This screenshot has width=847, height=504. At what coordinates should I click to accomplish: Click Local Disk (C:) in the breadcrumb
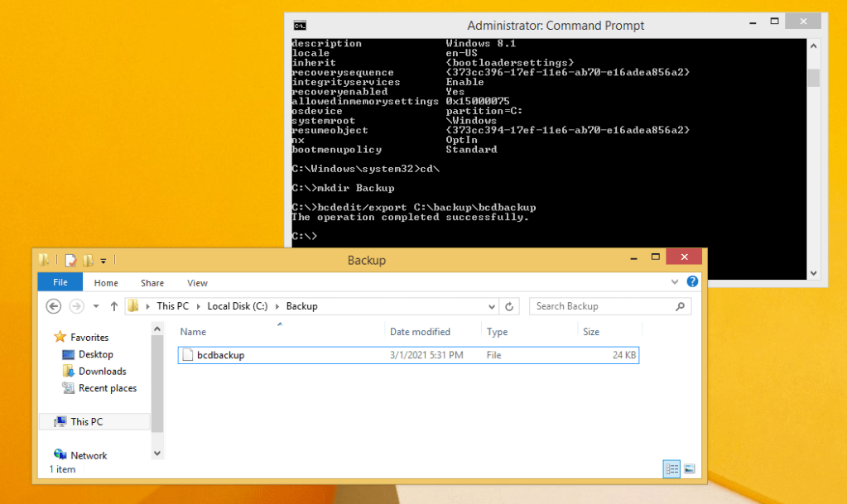(x=237, y=306)
